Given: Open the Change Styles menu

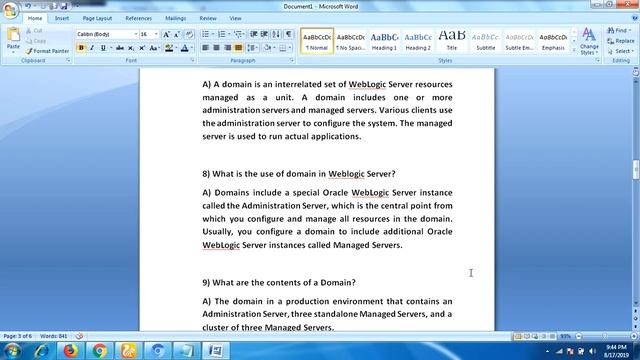Looking at the screenshot, I should coord(589,41).
